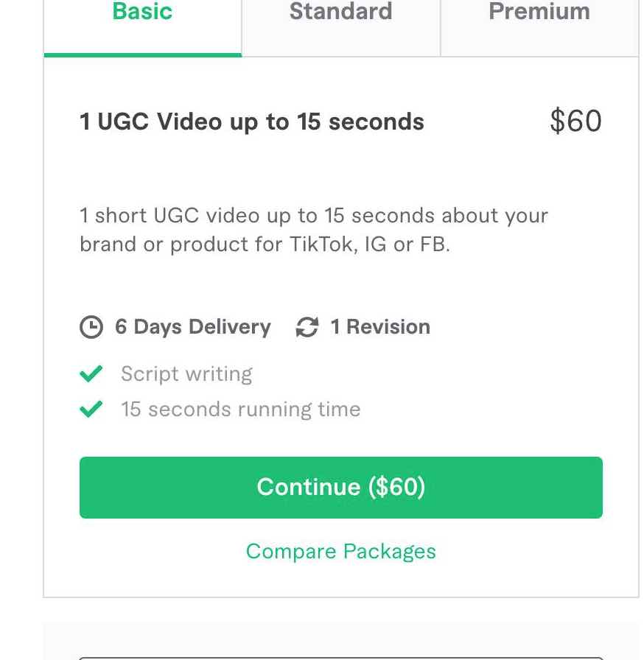The image size is (644, 660).
Task: Click the $60 price label
Action: (x=575, y=122)
